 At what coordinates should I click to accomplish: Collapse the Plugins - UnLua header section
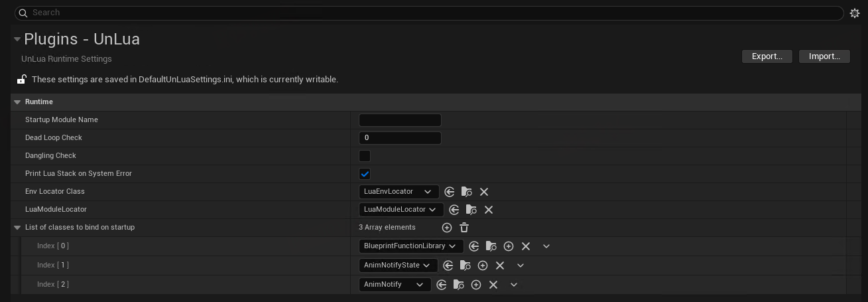[x=17, y=39]
